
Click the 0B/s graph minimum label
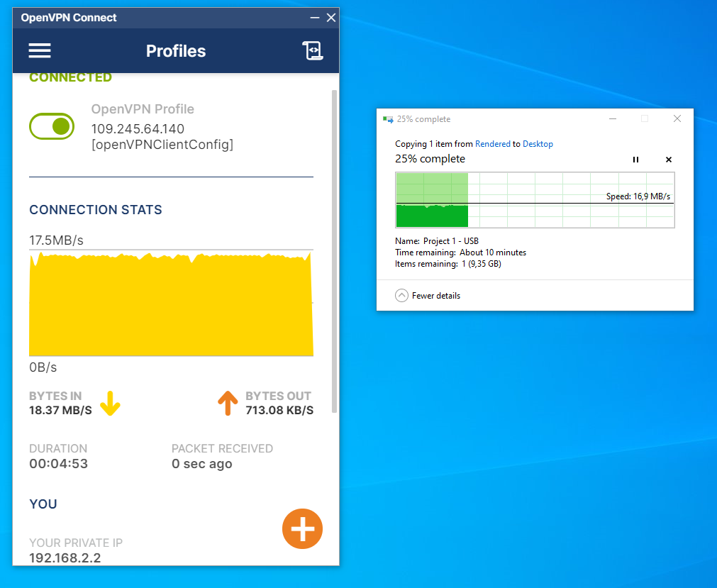(x=43, y=367)
